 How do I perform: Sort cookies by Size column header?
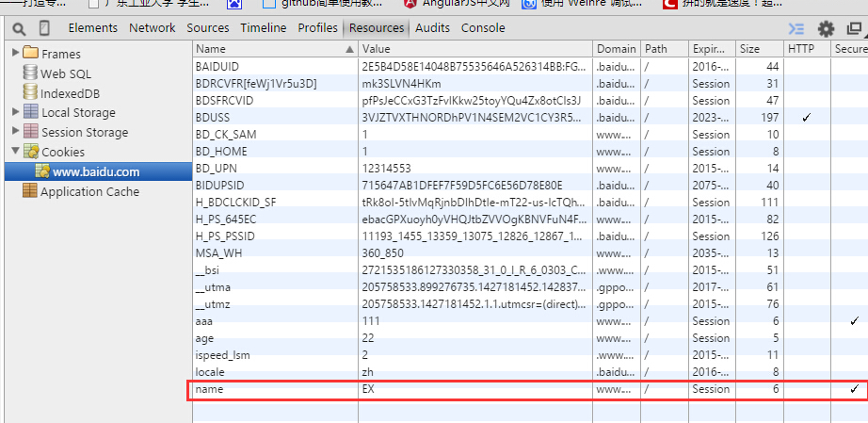pyautogui.click(x=749, y=48)
